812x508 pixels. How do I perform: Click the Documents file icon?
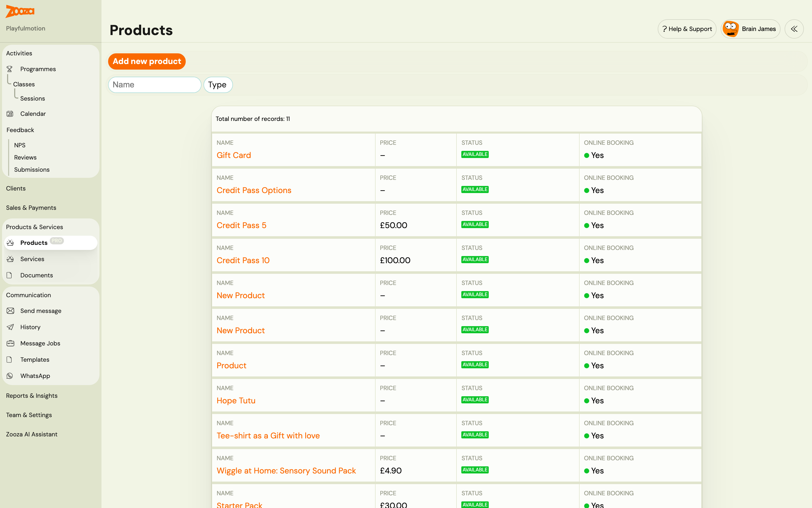pos(9,275)
